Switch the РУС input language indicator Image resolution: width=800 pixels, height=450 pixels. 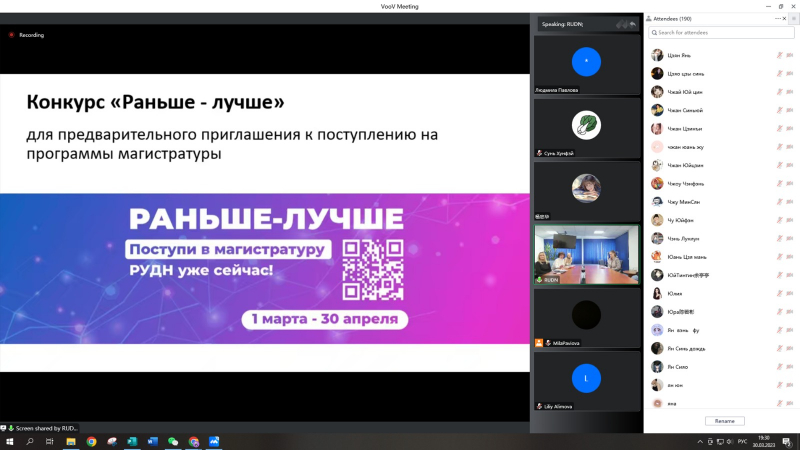point(741,441)
